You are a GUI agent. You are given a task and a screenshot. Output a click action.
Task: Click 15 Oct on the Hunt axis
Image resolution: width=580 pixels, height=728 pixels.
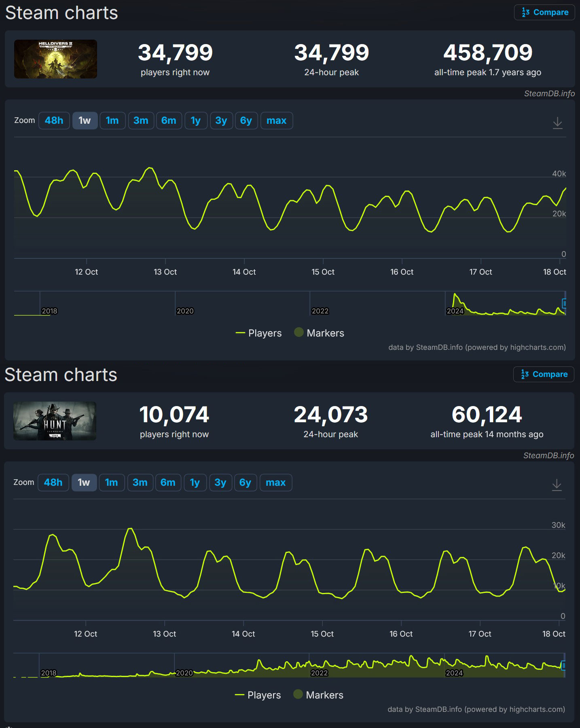[322, 634]
